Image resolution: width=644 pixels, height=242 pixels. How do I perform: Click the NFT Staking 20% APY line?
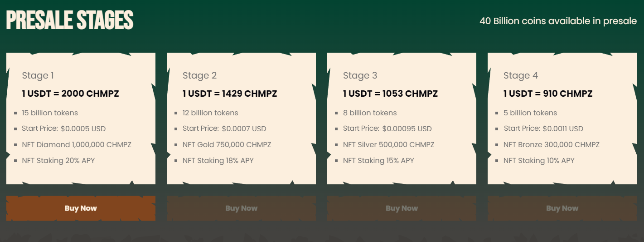(58, 161)
